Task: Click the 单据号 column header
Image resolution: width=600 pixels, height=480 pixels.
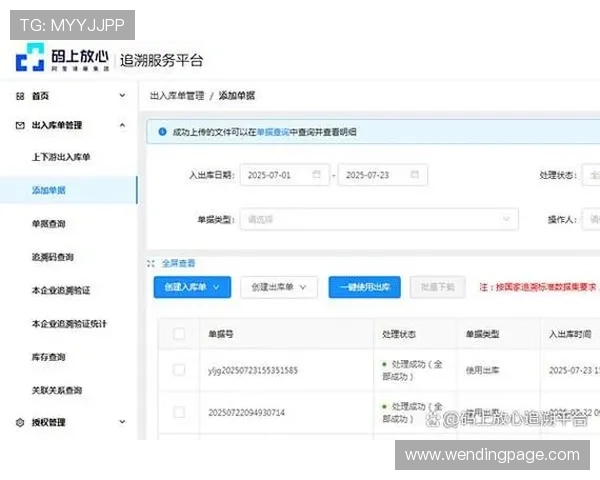Action: pyautogui.click(x=221, y=334)
